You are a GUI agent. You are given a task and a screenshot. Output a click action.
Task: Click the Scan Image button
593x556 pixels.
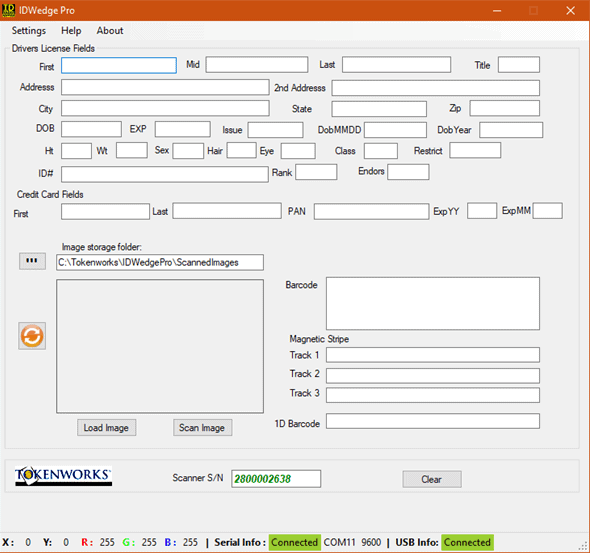tap(202, 428)
